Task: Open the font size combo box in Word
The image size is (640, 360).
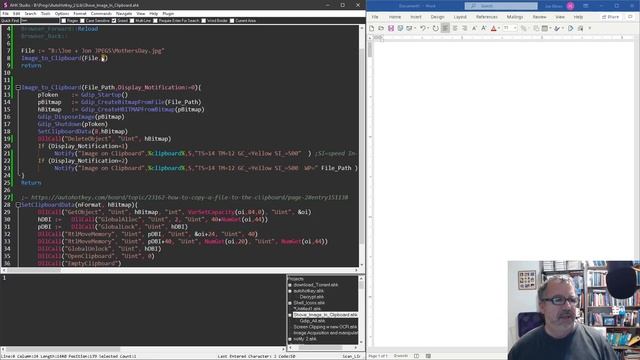Action: pos(510,28)
